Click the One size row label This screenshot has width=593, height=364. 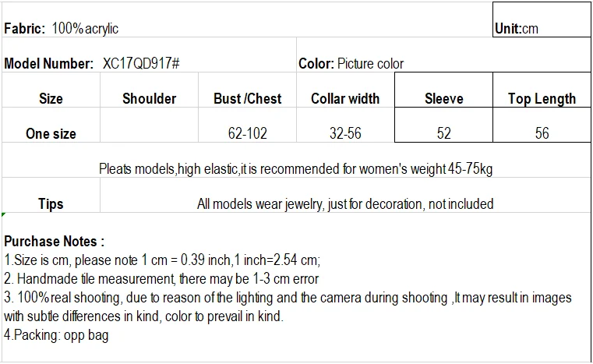51,125
